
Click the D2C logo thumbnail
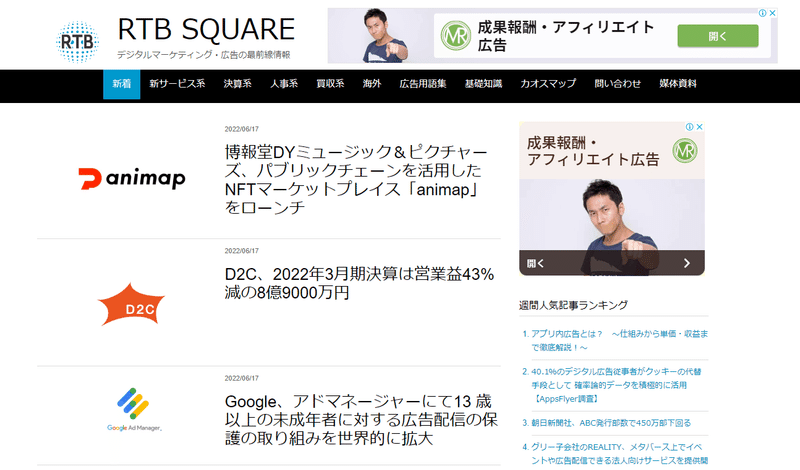[x=131, y=305]
